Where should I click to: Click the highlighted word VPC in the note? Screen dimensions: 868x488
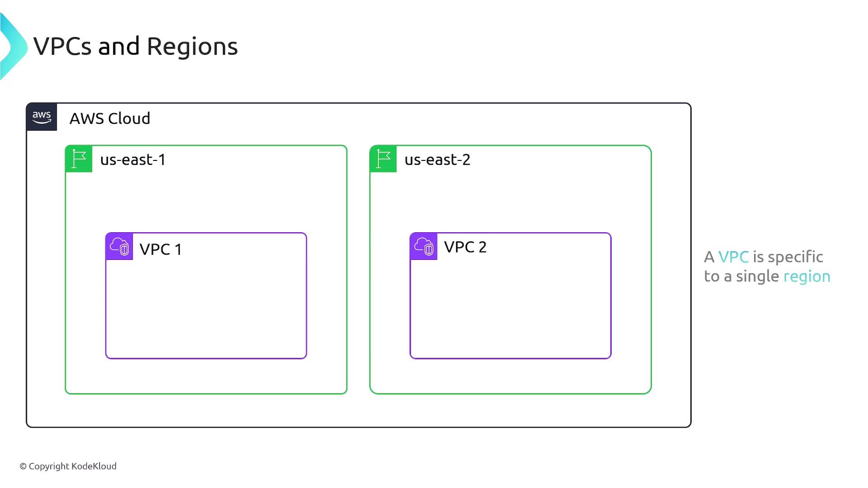point(733,257)
